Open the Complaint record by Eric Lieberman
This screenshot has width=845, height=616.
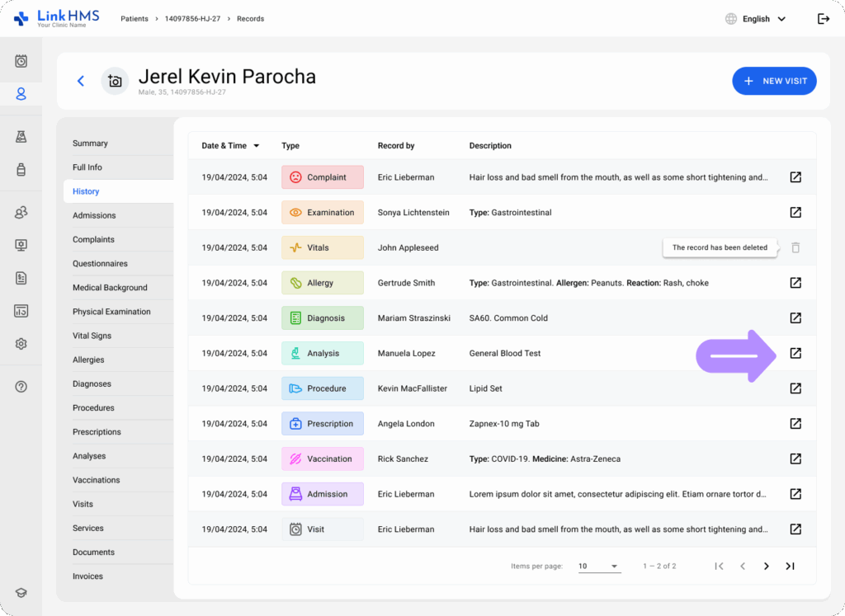pyautogui.click(x=795, y=177)
